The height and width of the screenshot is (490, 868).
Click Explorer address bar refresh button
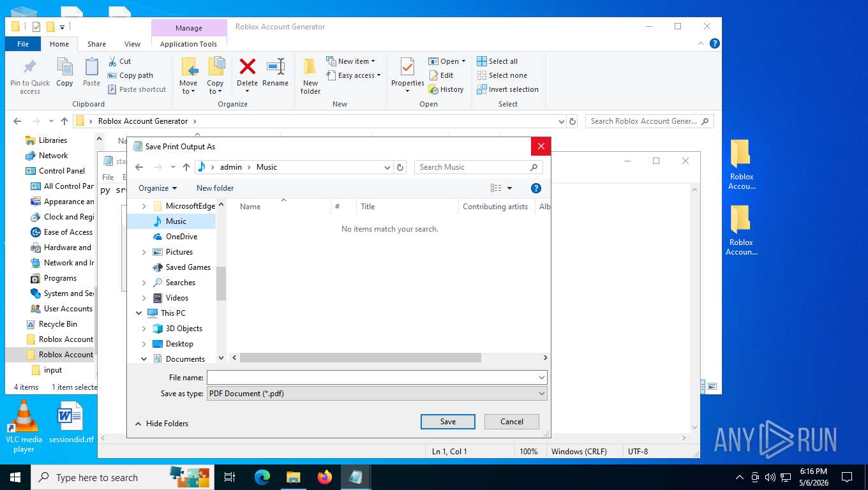click(572, 121)
